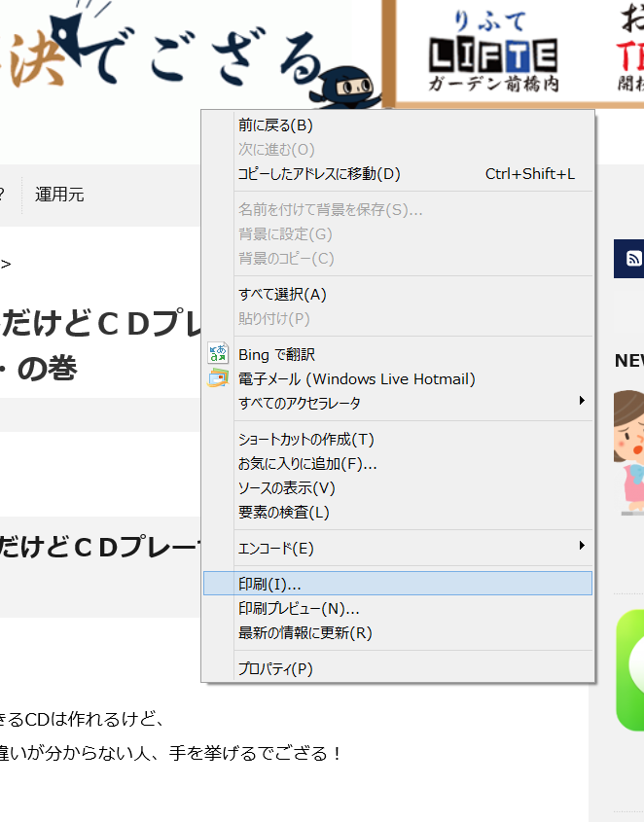Select コピーしたアドレスに移動(D) menu entry
644x822 pixels.
pos(398,173)
